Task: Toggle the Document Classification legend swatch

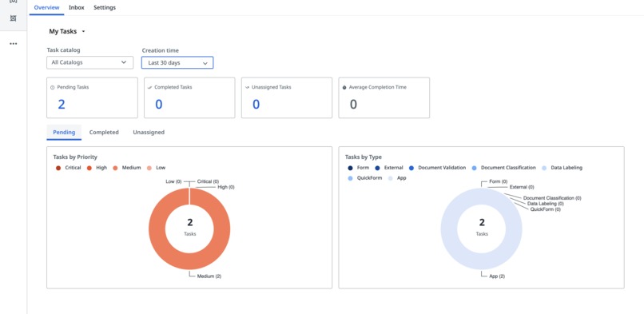Action: [x=475, y=168]
